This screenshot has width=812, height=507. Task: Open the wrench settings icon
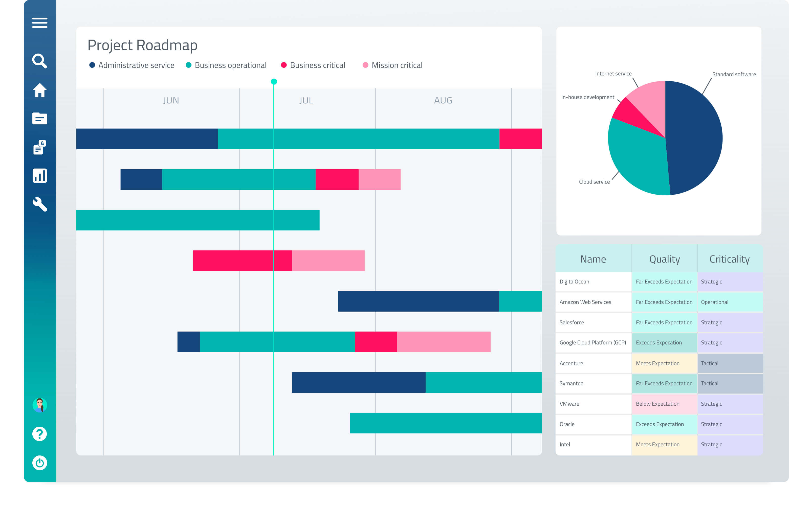[40, 204]
